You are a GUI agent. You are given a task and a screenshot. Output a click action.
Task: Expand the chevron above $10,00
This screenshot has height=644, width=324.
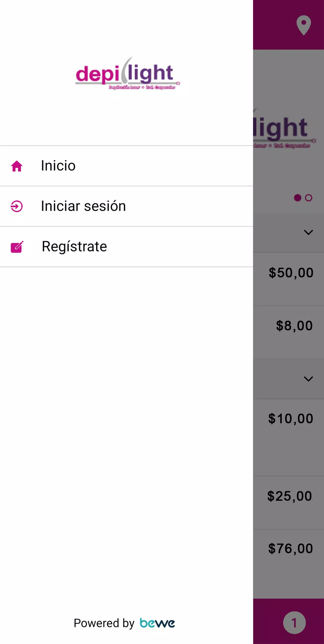pyautogui.click(x=308, y=379)
